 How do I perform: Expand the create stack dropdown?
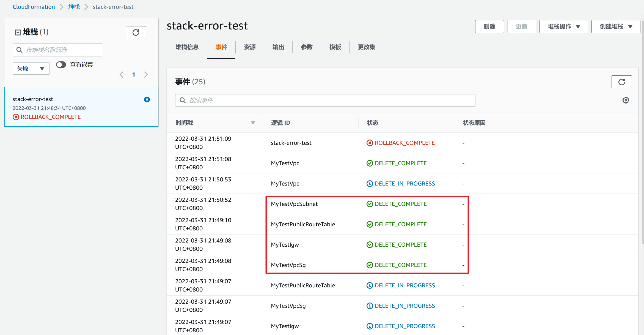[x=616, y=26]
